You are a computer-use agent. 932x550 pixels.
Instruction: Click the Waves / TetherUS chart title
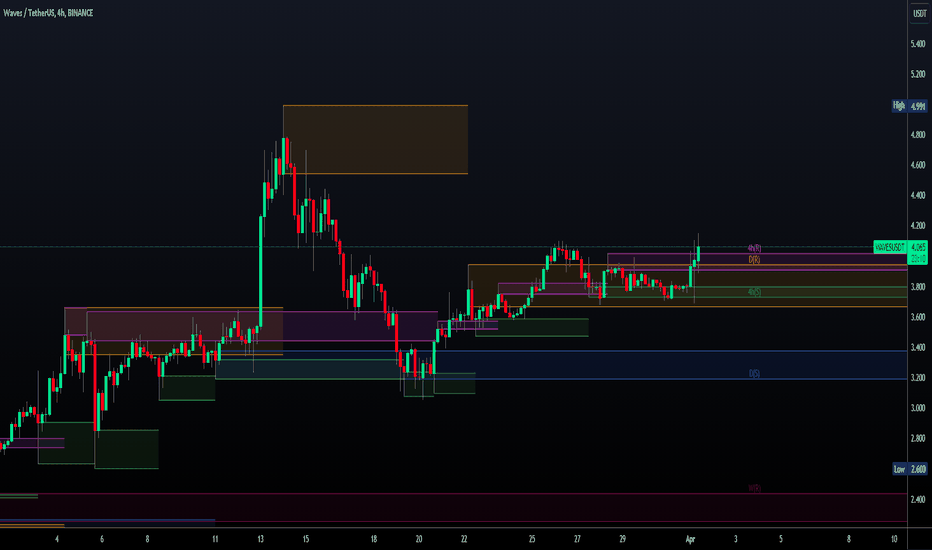(x=48, y=12)
